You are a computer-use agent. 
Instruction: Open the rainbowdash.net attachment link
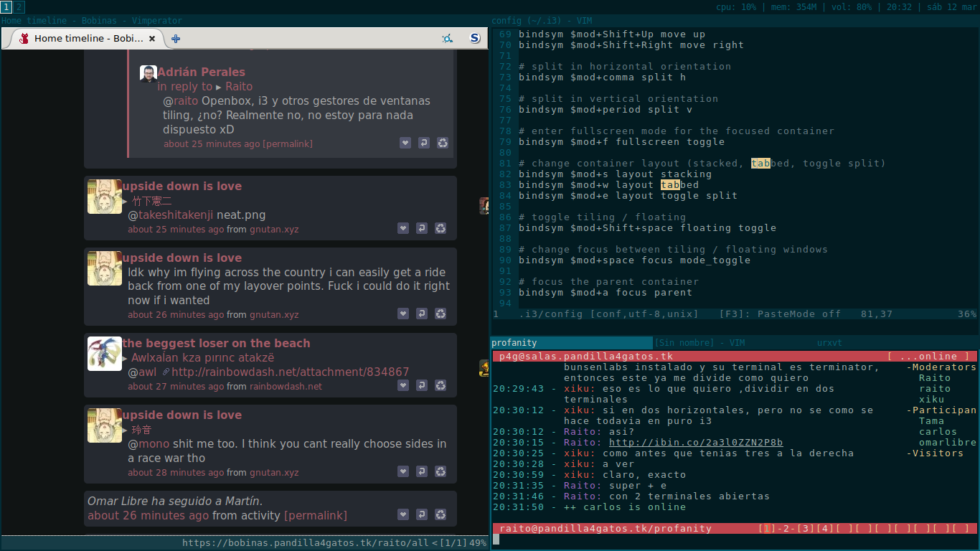tap(290, 372)
